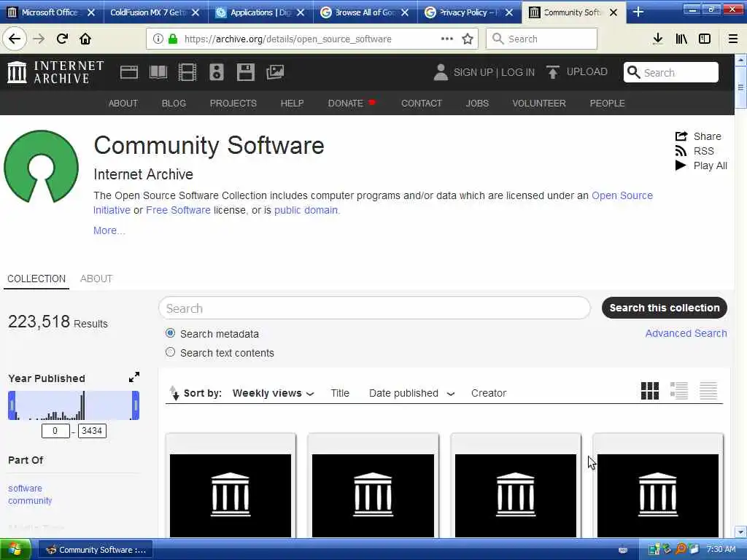The height and width of the screenshot is (560, 747).
Task: Go back with the browser back arrow
Action: (x=15, y=39)
